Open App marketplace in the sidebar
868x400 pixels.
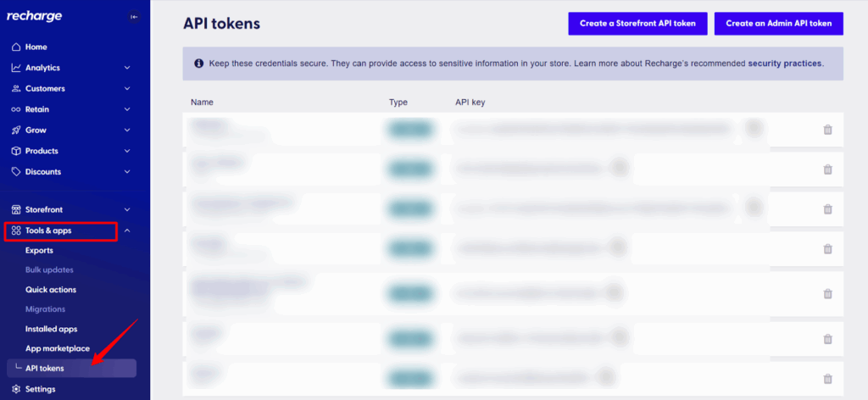(x=58, y=348)
